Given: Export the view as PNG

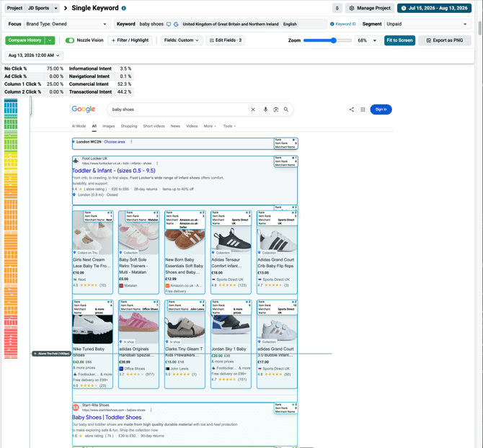Looking at the screenshot, I should pos(445,40).
